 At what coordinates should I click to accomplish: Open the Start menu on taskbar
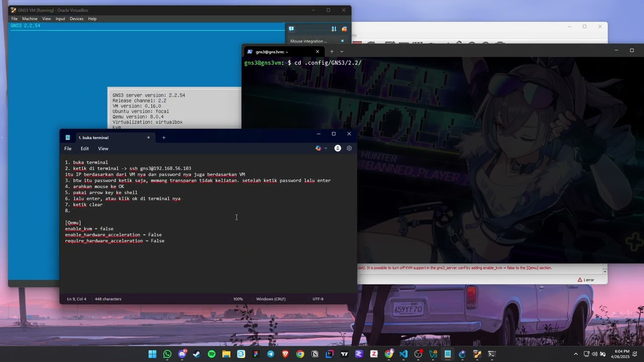[152, 354]
